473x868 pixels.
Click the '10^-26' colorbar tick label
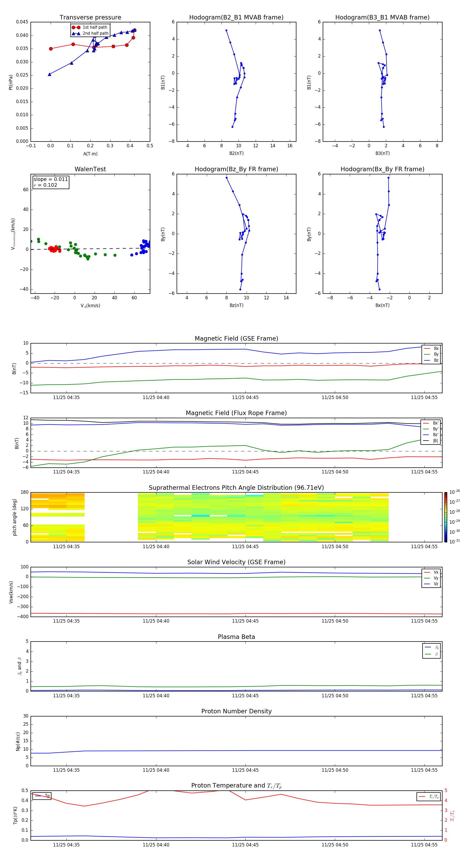tap(455, 492)
